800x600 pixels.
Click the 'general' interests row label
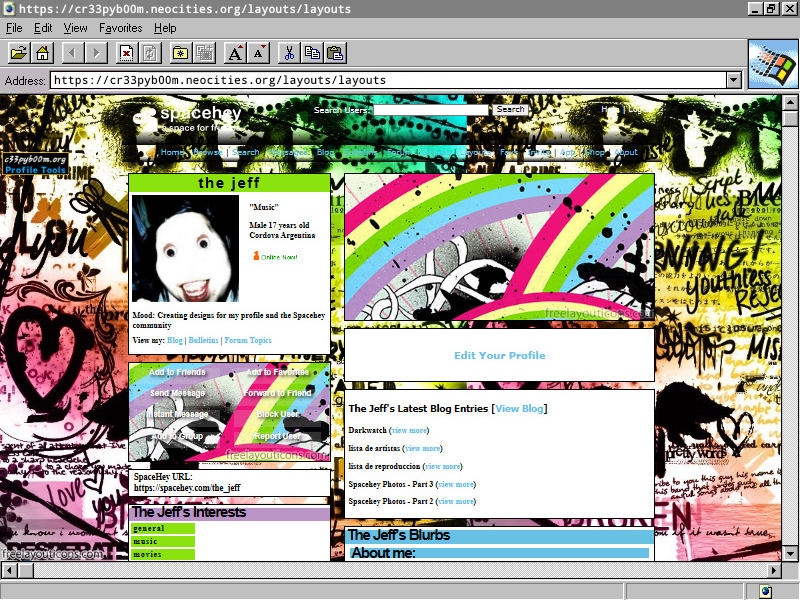(163, 529)
